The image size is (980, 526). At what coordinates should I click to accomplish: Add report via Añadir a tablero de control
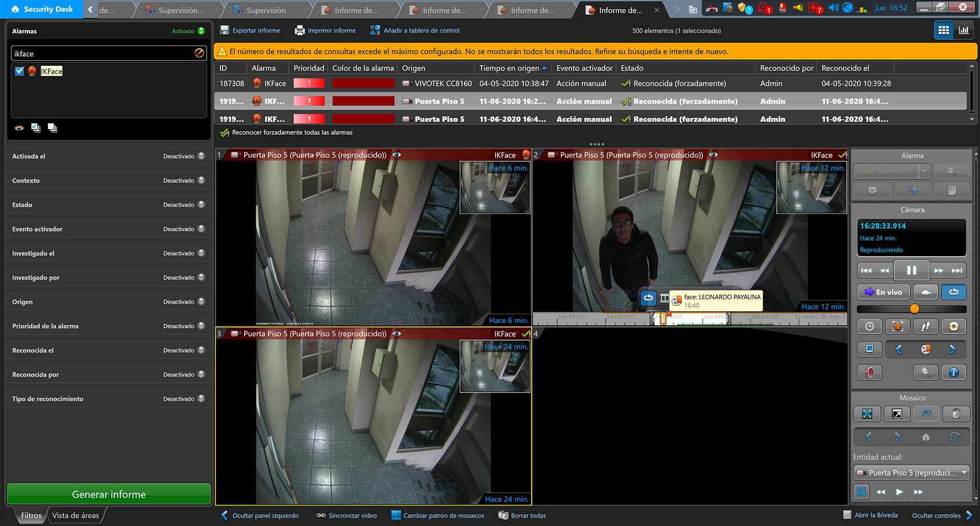pos(414,31)
